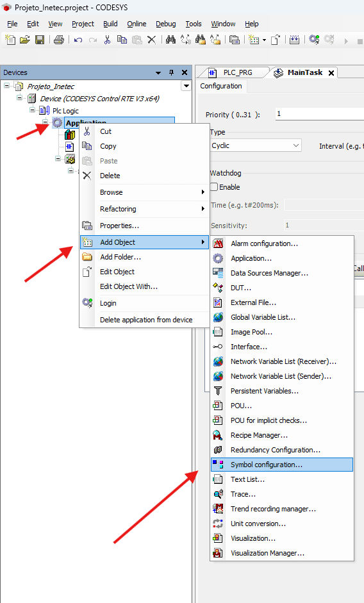Viewport: 364px width, 603px height.
Task: Enable the Watchdog checkbox
Action: (214, 187)
